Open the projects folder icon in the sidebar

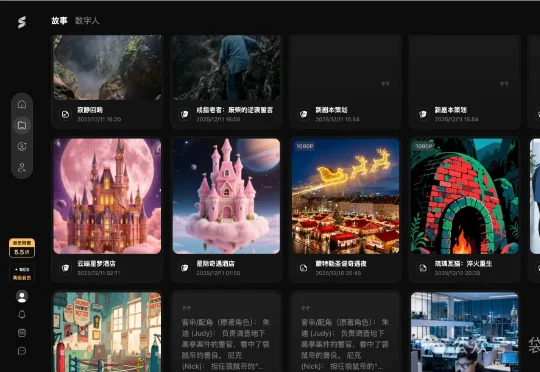click(x=22, y=125)
